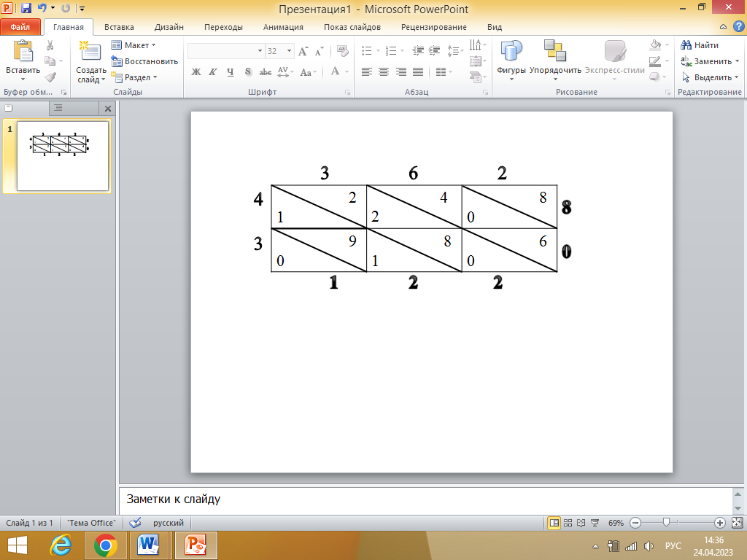Click the Восстановить reset button
Screen dimensions: 747x560
coord(145,61)
